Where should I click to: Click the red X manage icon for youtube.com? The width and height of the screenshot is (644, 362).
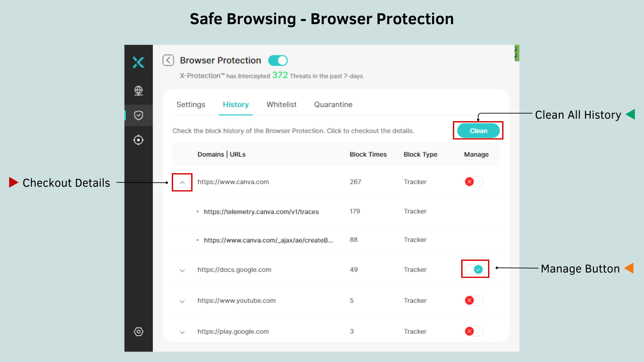469,301
